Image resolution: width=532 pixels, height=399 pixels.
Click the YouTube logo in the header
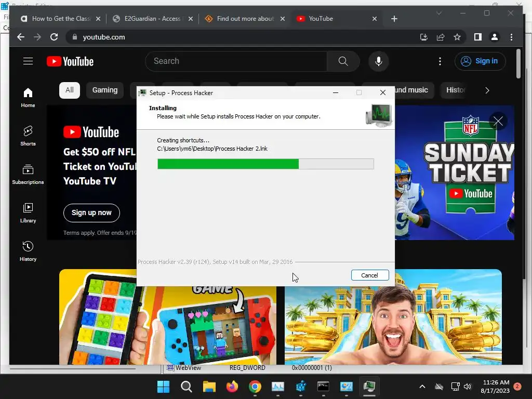pyautogui.click(x=70, y=61)
